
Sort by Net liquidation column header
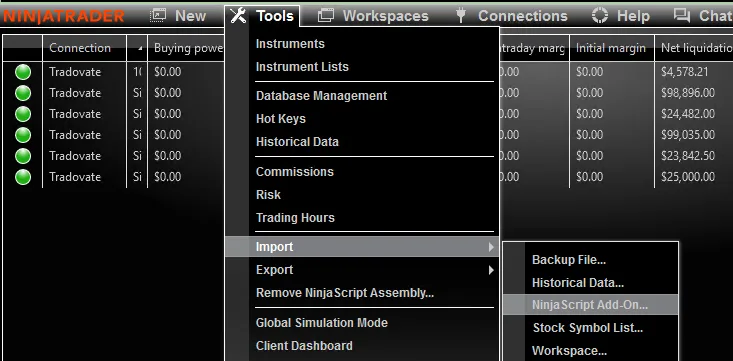point(694,48)
